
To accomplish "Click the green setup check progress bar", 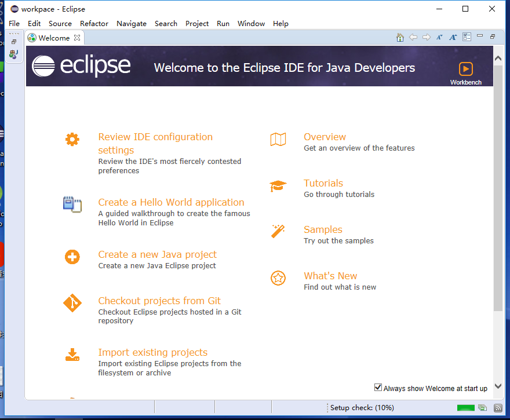I will (466, 408).
